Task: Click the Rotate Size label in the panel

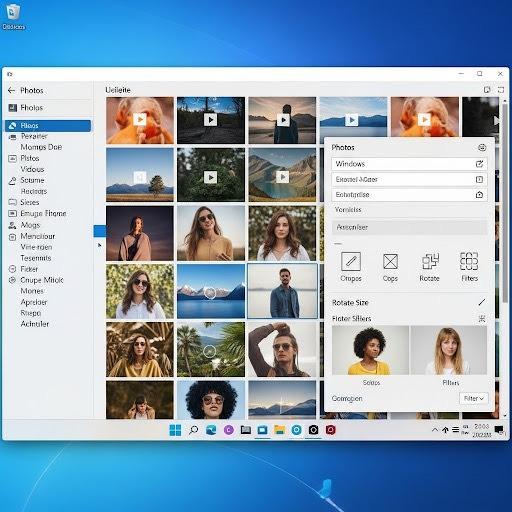Action: [350, 303]
